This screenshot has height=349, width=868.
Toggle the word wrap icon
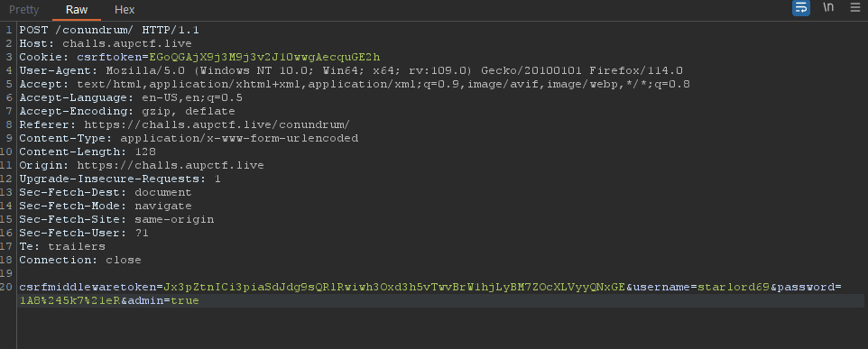[801, 8]
